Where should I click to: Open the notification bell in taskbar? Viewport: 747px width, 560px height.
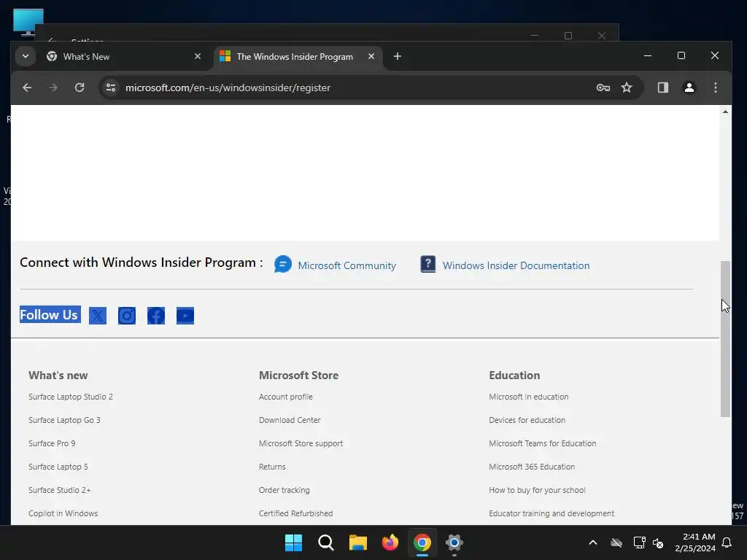coord(727,542)
